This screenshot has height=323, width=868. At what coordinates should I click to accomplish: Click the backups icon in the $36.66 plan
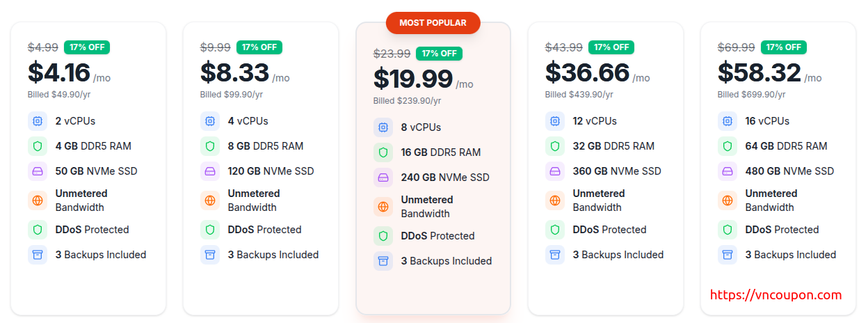tap(555, 255)
